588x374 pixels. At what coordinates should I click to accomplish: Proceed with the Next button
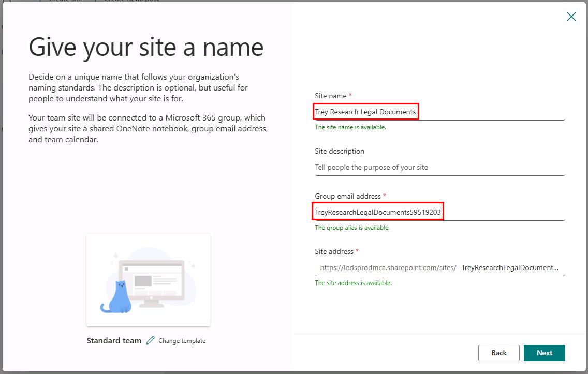(x=544, y=353)
